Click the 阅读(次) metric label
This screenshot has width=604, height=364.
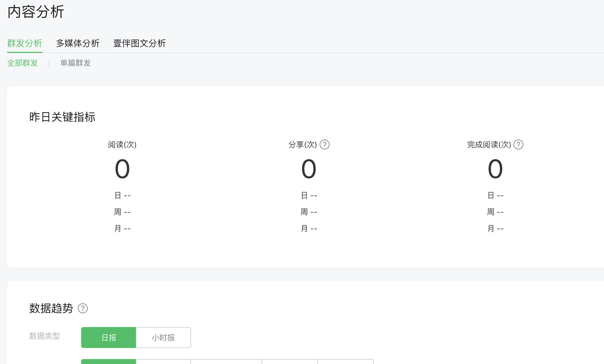click(122, 144)
